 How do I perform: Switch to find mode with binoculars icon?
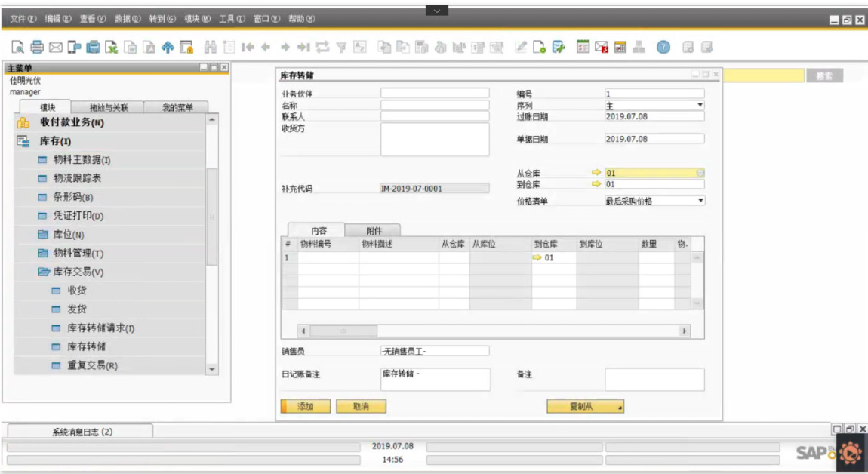[211, 48]
